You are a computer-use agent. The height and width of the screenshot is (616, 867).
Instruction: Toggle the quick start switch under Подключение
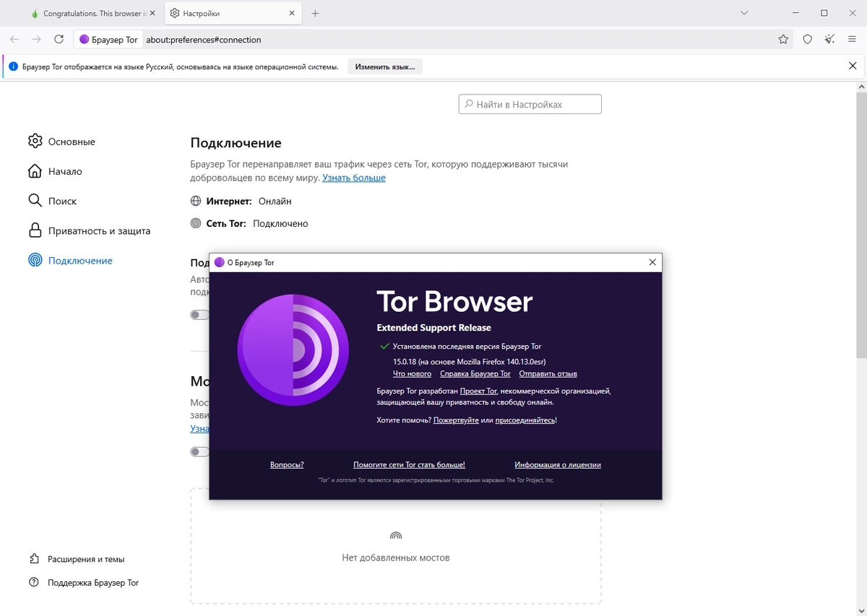199,315
